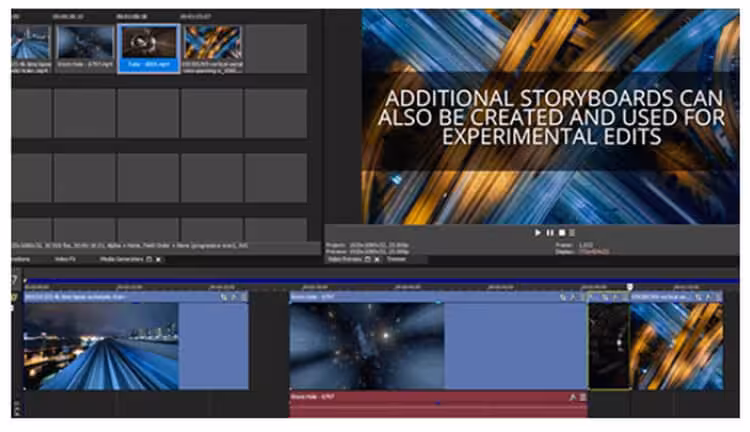This screenshot has height=432, width=750.
Task: Open the time-lapse timeline clip's event menu
Action: pos(244,297)
